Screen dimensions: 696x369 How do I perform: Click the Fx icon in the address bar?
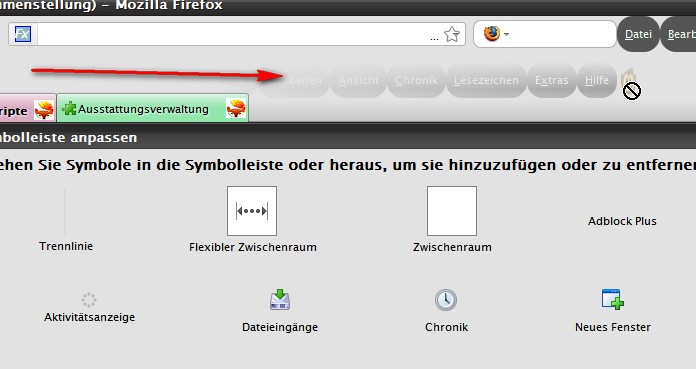pos(23,34)
